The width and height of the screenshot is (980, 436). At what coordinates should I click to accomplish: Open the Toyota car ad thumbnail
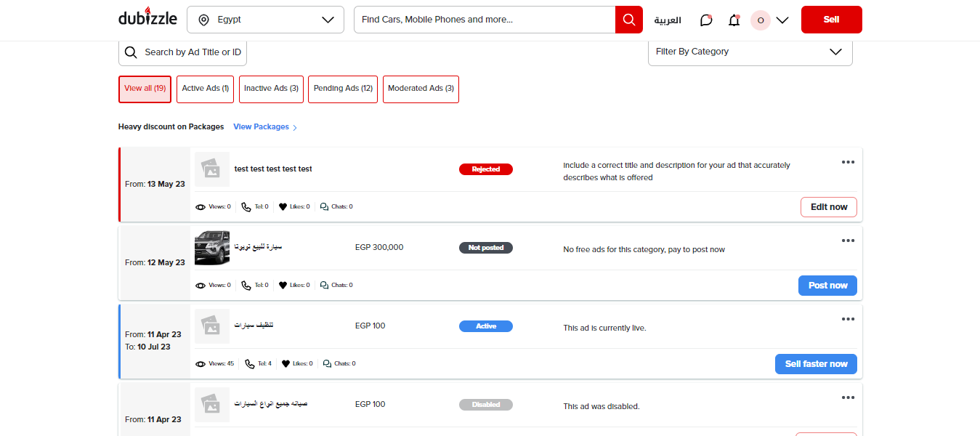pos(212,248)
